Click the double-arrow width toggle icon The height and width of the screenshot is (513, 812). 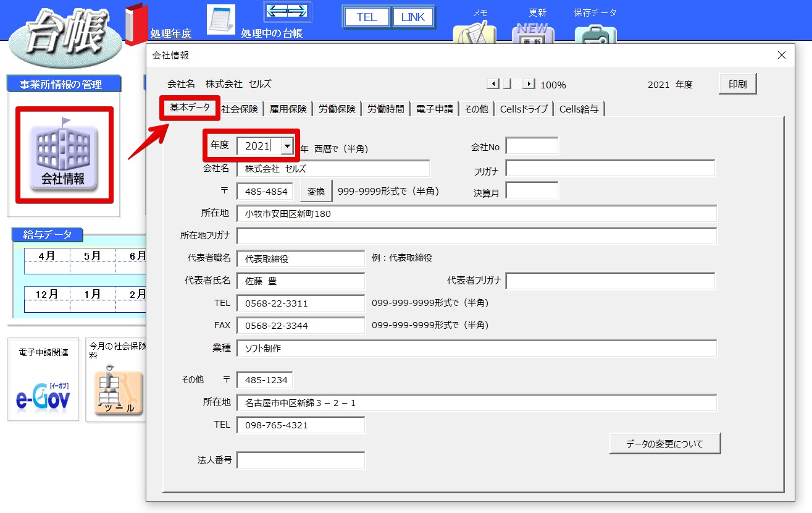(287, 11)
